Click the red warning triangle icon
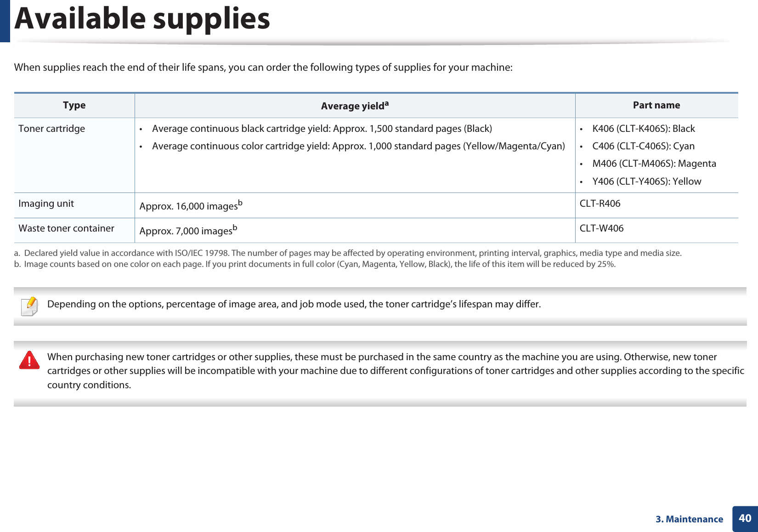758x532 pixels. tap(29, 360)
